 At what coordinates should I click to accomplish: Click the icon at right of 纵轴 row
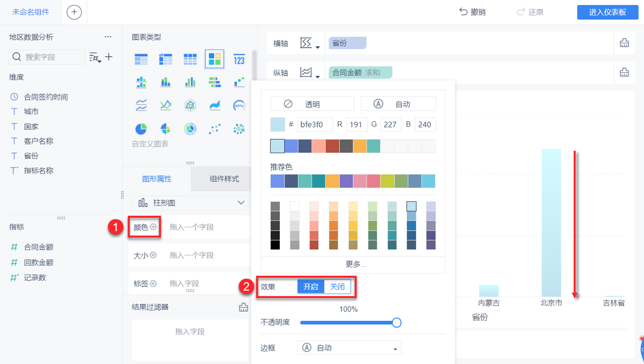point(624,73)
